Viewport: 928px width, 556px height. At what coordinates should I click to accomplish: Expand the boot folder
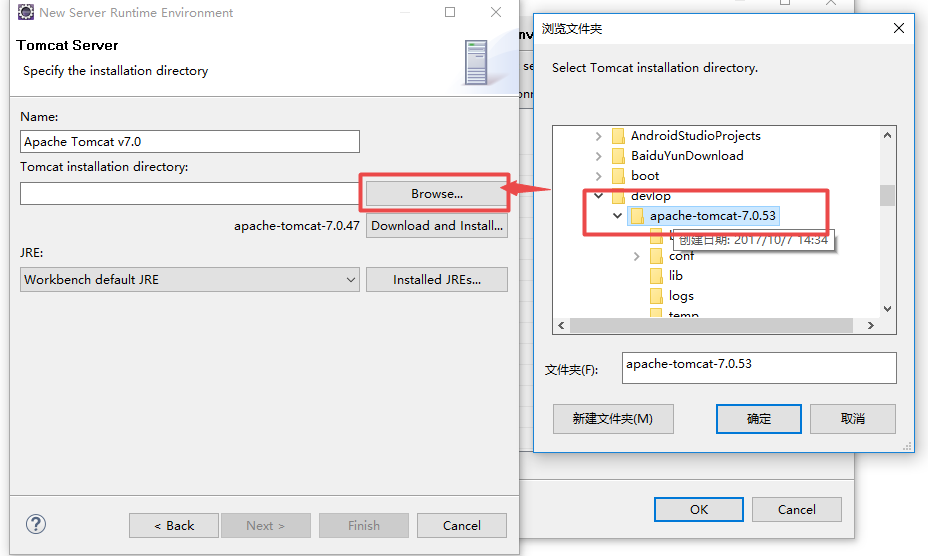click(x=598, y=176)
